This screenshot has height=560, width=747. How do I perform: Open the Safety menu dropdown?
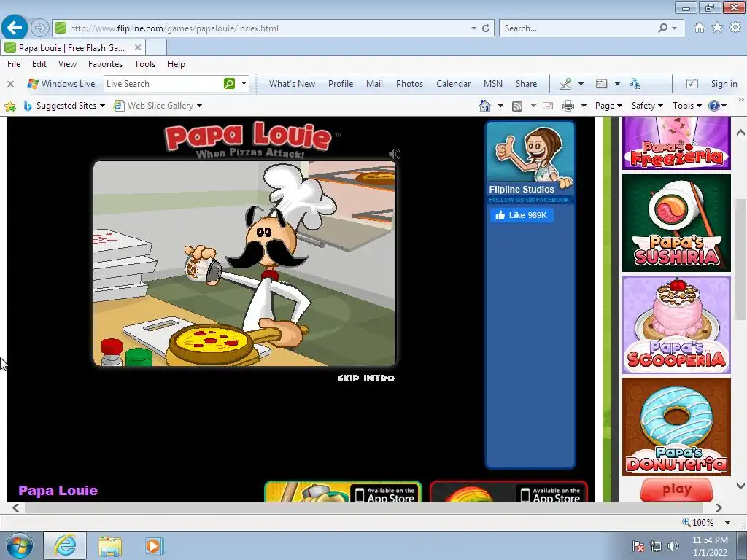point(647,106)
